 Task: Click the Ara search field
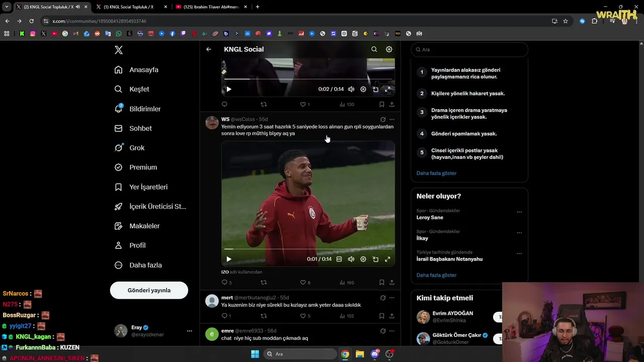pyautogui.click(x=469, y=49)
